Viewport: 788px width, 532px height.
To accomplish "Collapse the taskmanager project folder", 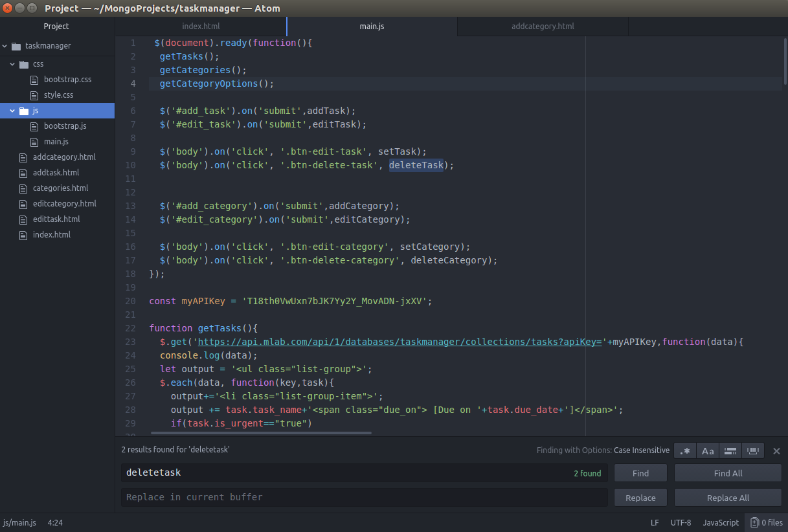I will click(x=5, y=45).
